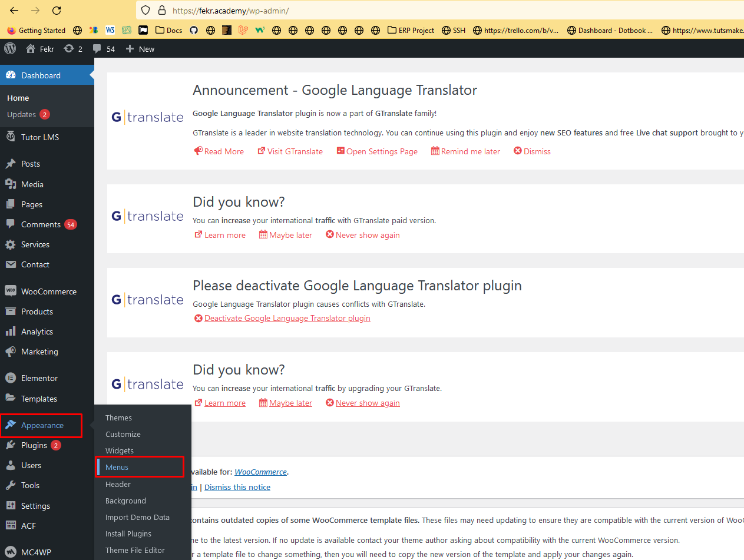Screen dimensions: 744x560
Task: Open the Docs bookmark folder
Action: (168, 31)
